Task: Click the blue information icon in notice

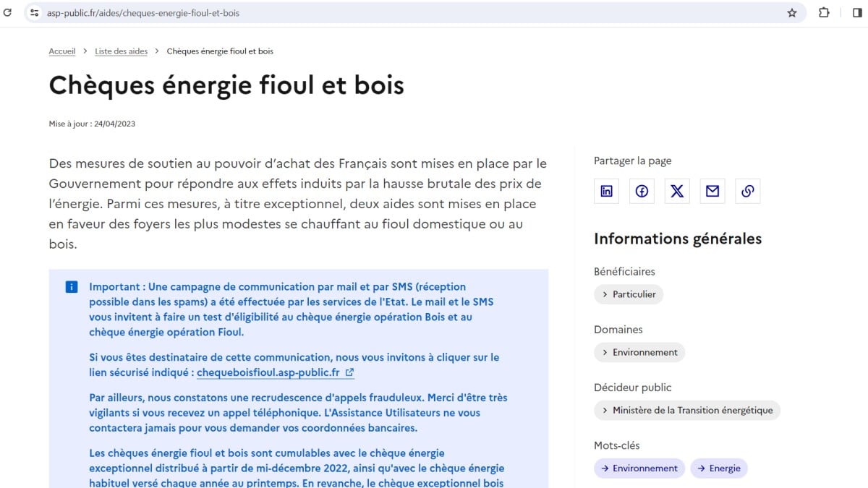Action: [72, 287]
